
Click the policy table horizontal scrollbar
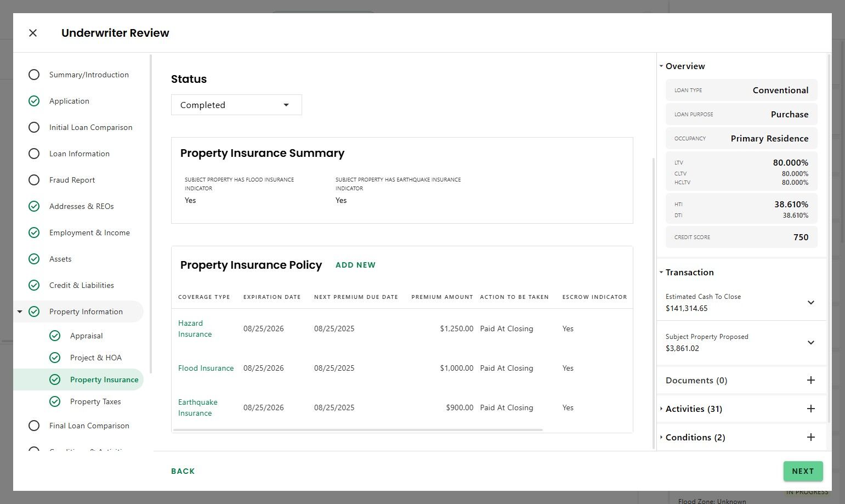(358, 430)
